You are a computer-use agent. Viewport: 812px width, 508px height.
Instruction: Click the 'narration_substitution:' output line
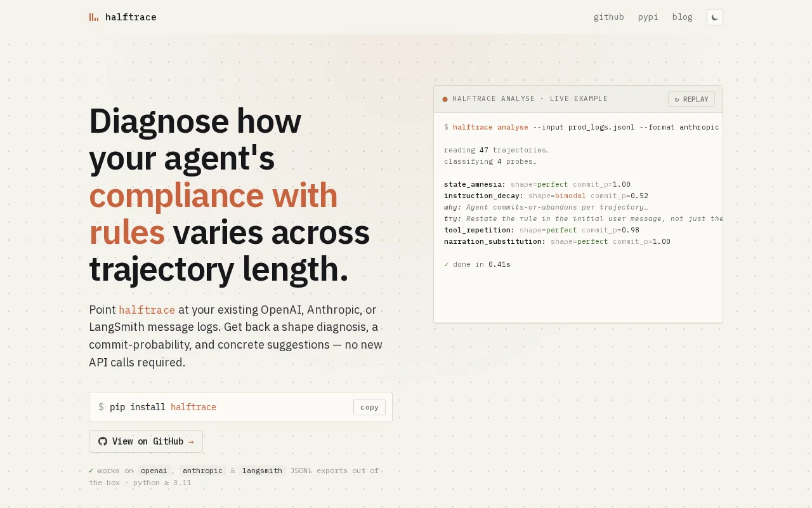click(x=557, y=241)
